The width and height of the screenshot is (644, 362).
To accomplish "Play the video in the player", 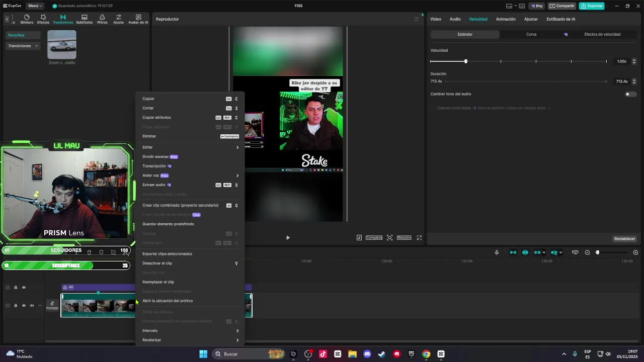I will [288, 237].
